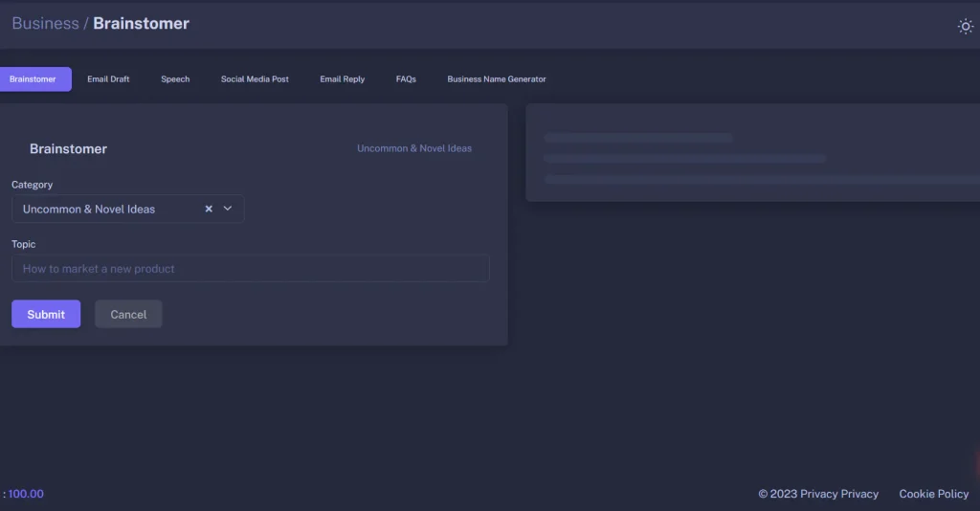Toggle light/dark theme with the sun icon
The image size is (980, 511).
[x=965, y=26]
